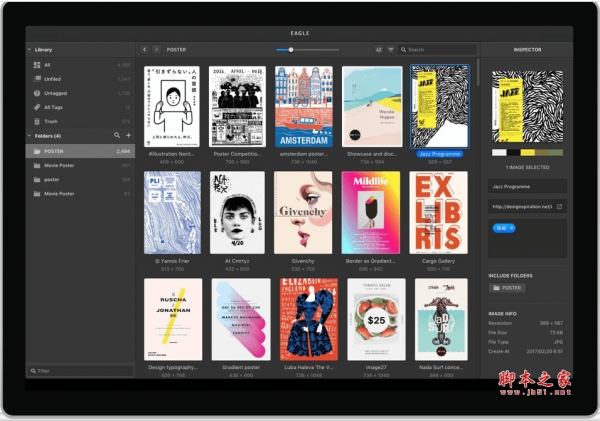
Task: Focus the Filter field at sidebar bottom
Action: point(80,371)
